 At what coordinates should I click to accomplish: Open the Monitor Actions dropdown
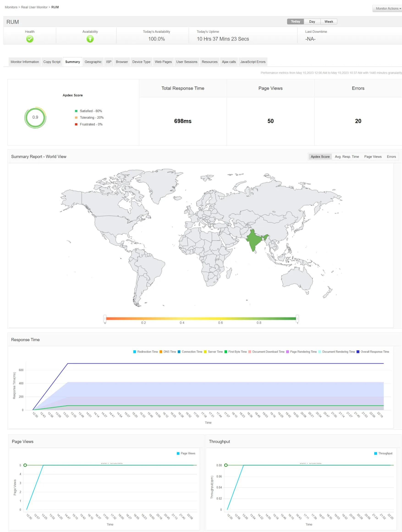click(x=387, y=8)
